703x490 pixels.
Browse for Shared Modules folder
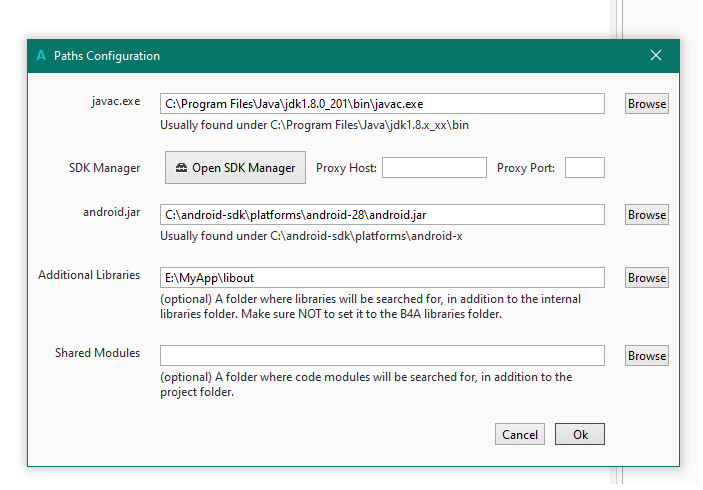point(647,355)
